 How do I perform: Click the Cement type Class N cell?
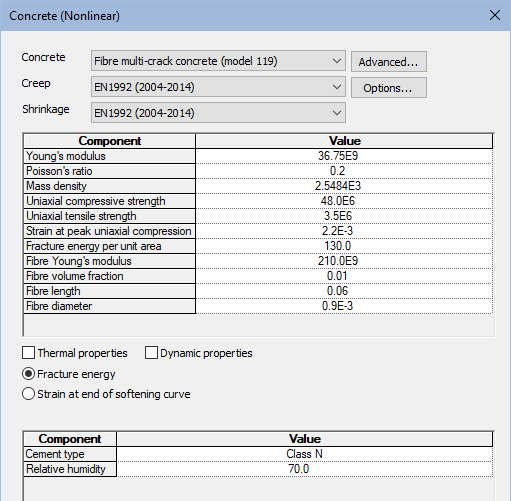tap(305, 454)
